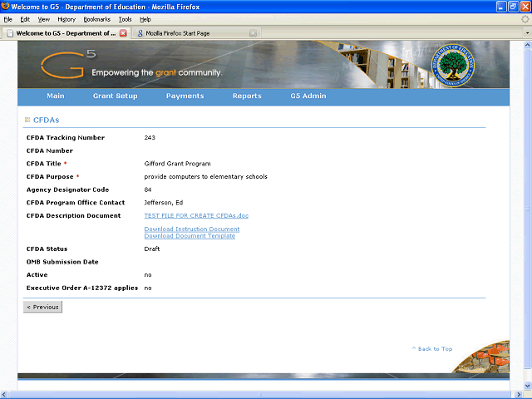Click the Agency Designator Code value 84
Image resolution: width=532 pixels, height=399 pixels.
coord(148,190)
